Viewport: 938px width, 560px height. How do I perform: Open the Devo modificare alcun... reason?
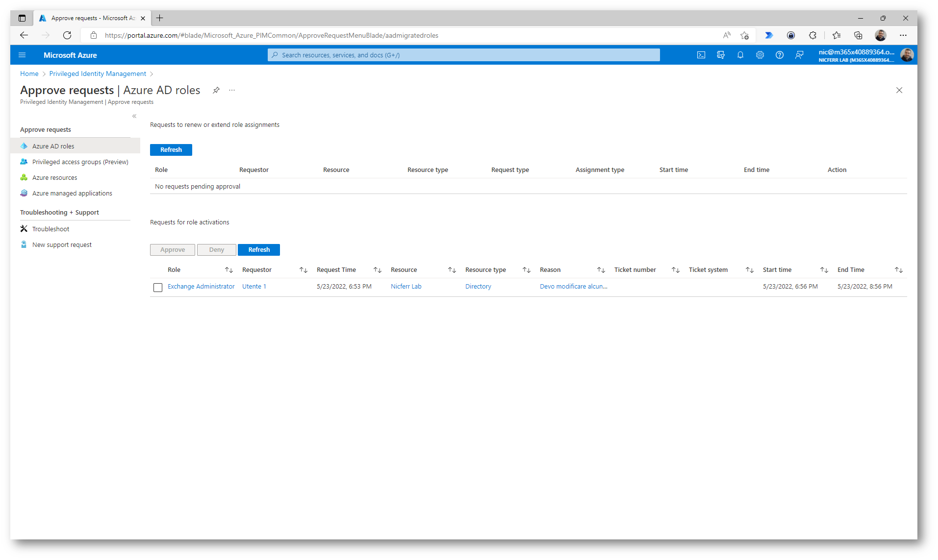[574, 287]
